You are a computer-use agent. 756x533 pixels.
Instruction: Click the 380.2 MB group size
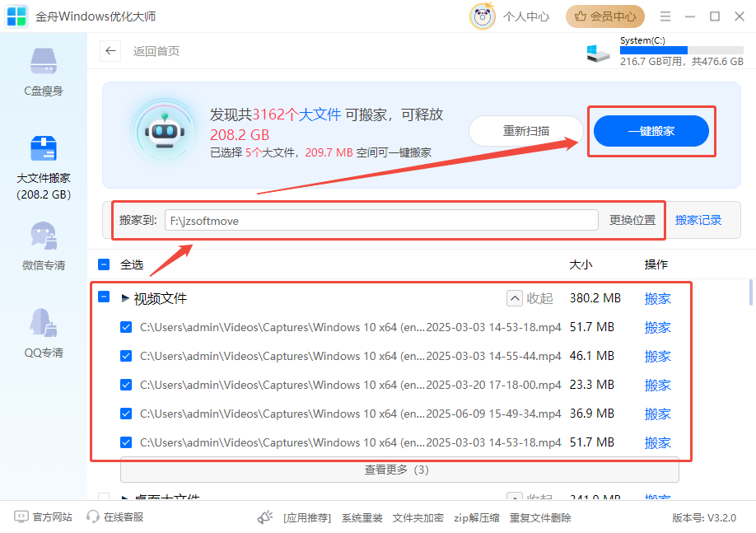pyautogui.click(x=595, y=298)
